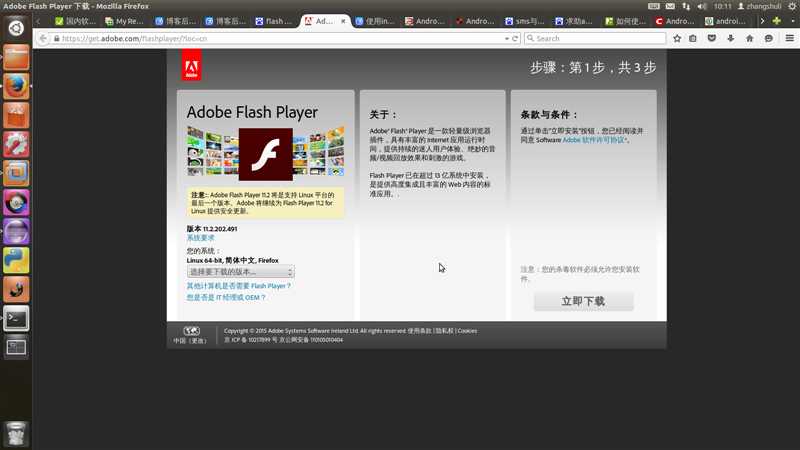
Task: Open the mail indicator in top panel
Action: pos(670,6)
